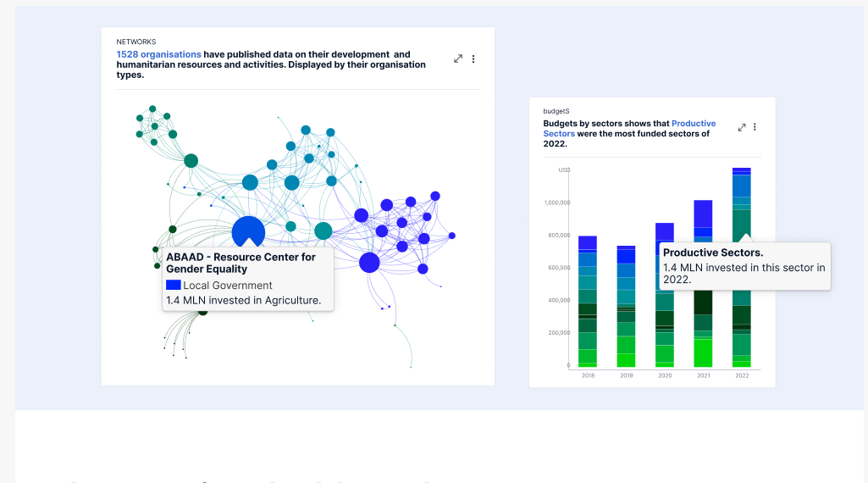Select the large ABAAD blue network node
The width and height of the screenshot is (868, 483).
pyautogui.click(x=249, y=231)
